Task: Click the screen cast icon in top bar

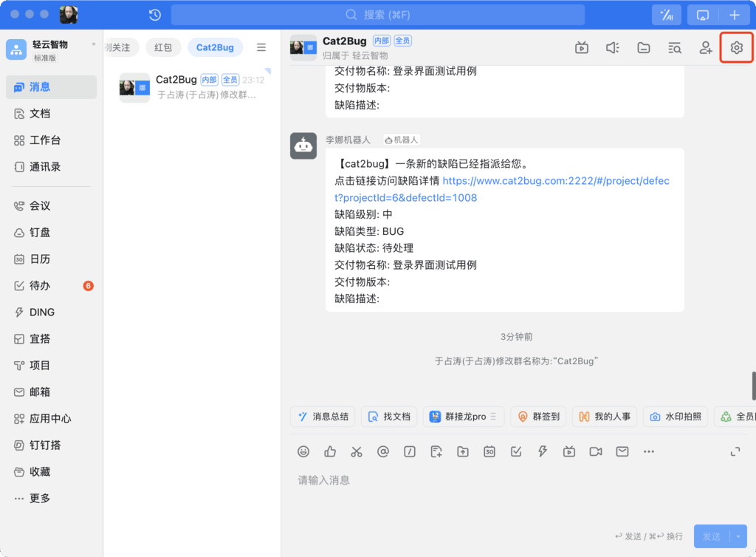Action: coord(703,15)
